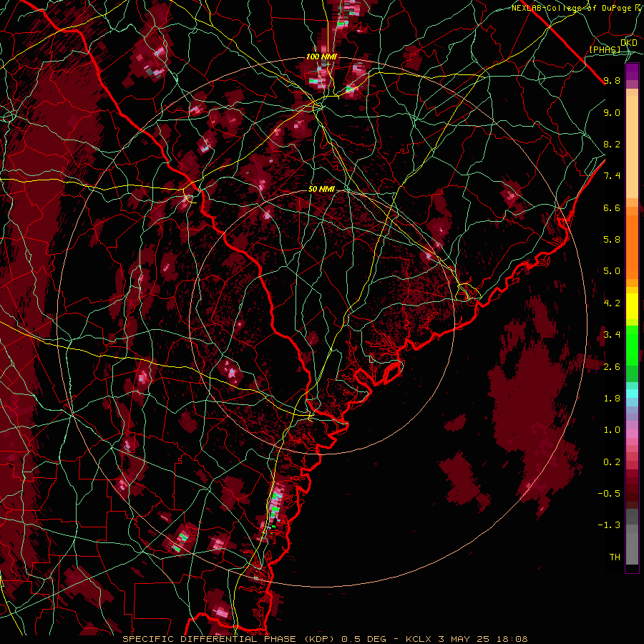Select the 1.8 scale label
Image resolution: width=644 pixels, height=644 pixels.
(612, 399)
